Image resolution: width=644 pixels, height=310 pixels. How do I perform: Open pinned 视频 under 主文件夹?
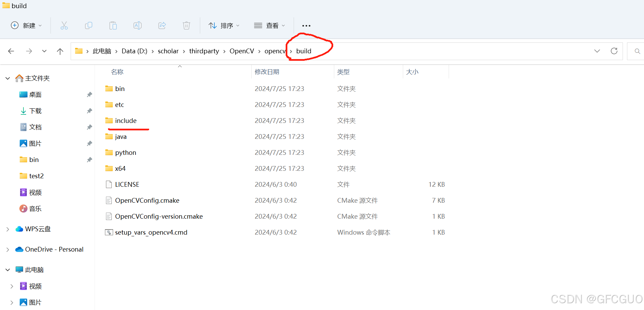tap(35, 193)
